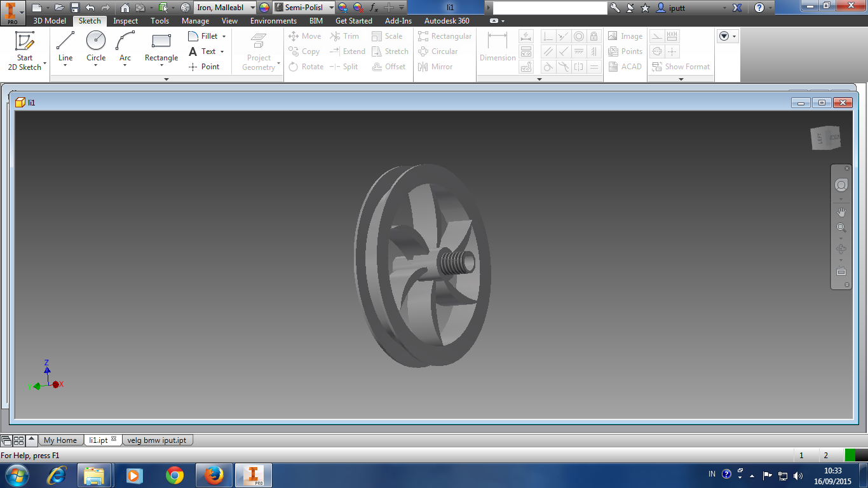Screen dimensions: 868x488
Task: Switch to the 3D Model ribbon tab
Action: tap(50, 21)
